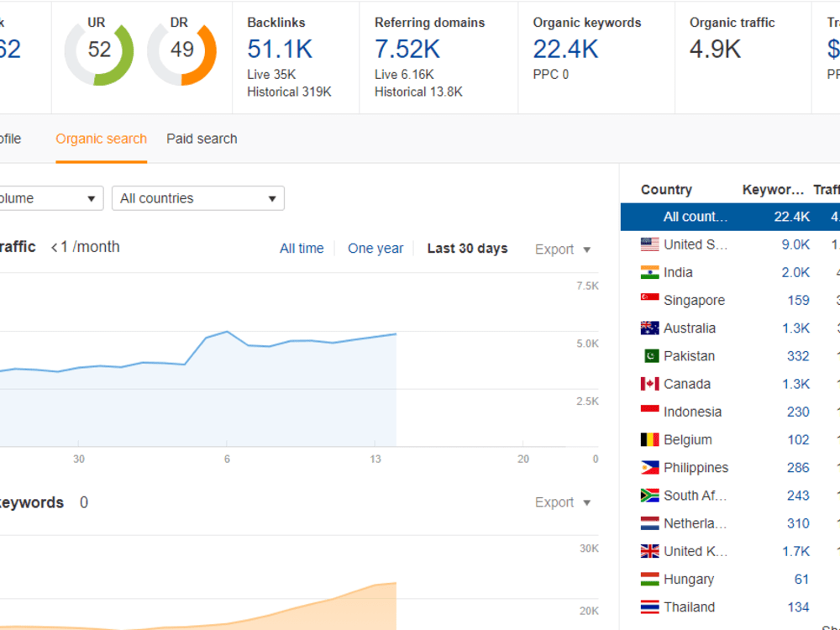
Task: Click the peak point on the traffic chart line
Action: [x=227, y=332]
